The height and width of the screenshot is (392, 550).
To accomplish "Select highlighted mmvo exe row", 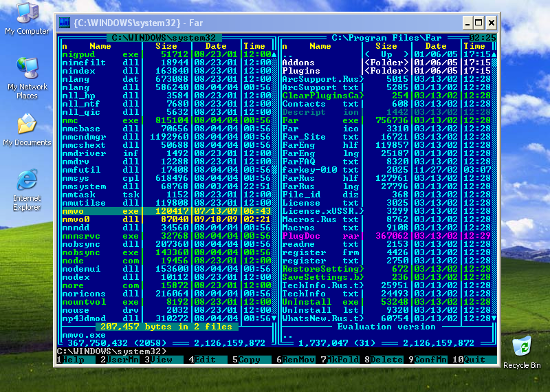I will coord(166,211).
